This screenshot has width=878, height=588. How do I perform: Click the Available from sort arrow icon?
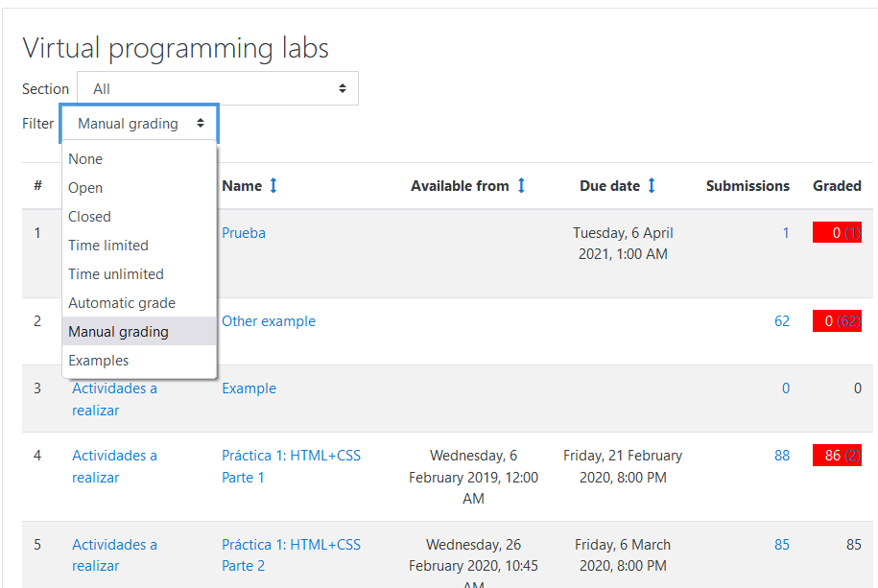521,186
